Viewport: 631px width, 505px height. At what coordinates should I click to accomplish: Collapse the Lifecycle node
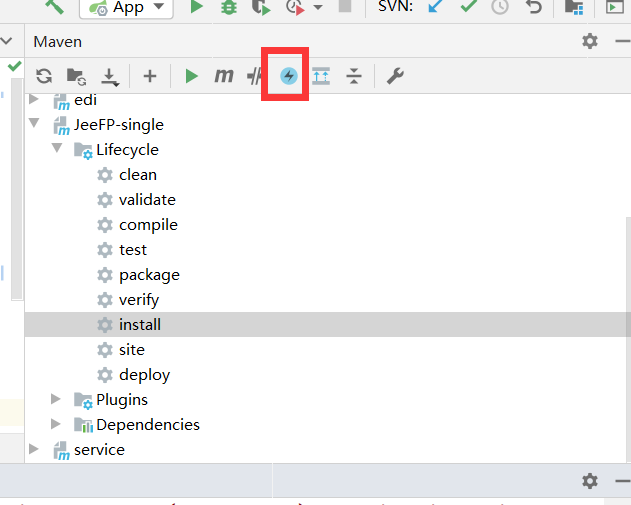[x=57, y=148]
